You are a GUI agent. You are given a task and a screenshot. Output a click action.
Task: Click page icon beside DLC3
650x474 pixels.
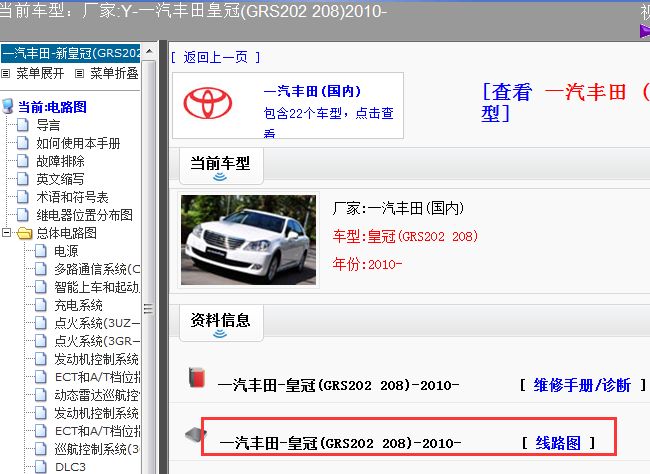[41, 467]
